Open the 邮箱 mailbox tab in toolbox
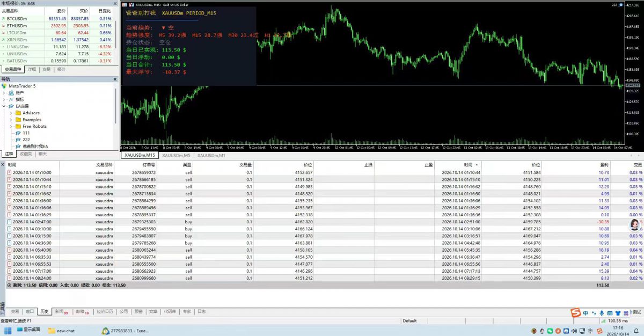 82,311
